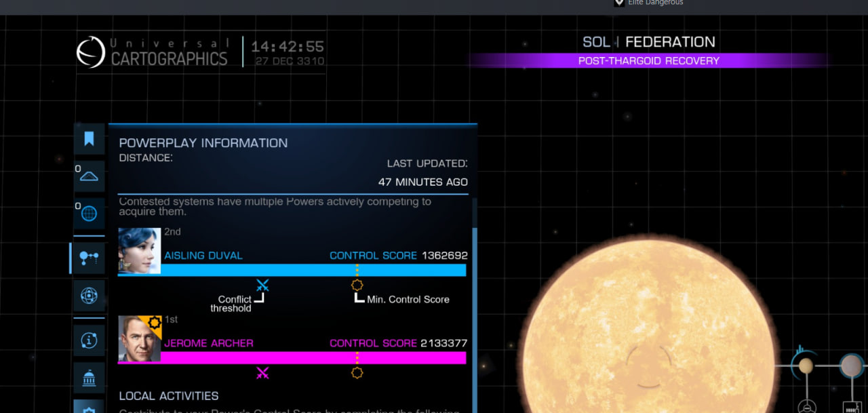Image resolution: width=868 pixels, height=413 pixels.
Task: Click the LAST UPDATED: label
Action: pyautogui.click(x=427, y=163)
